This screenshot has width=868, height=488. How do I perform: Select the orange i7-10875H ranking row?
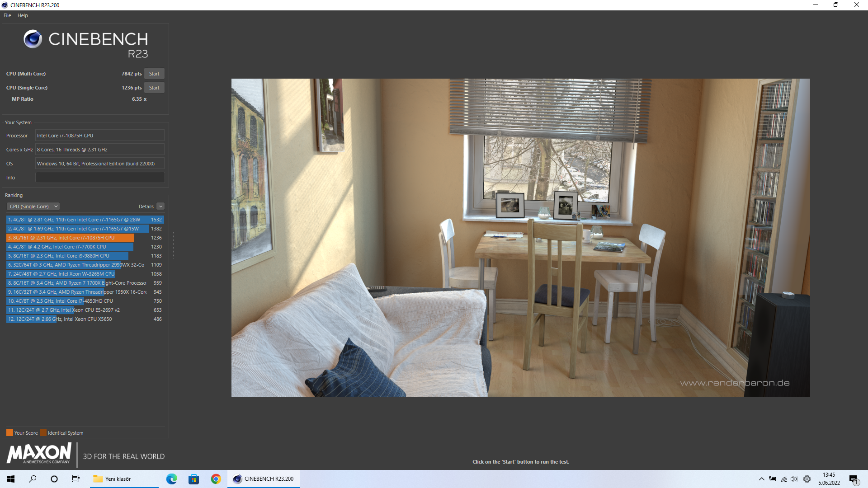[x=70, y=238]
